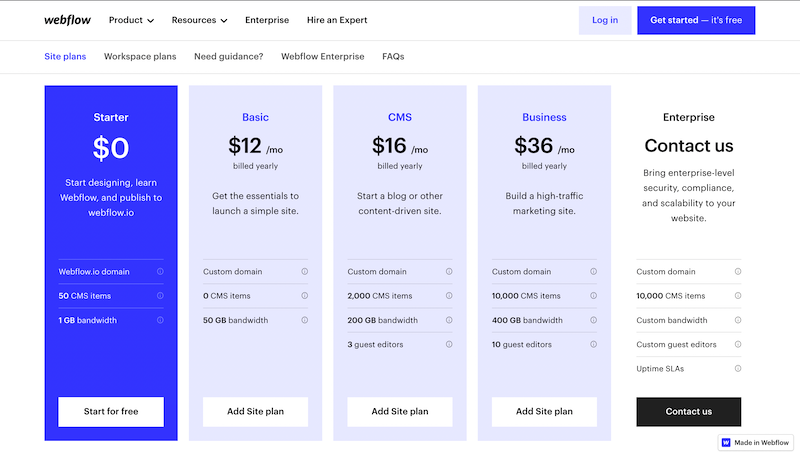Jump to the FAQs section

pyautogui.click(x=393, y=57)
